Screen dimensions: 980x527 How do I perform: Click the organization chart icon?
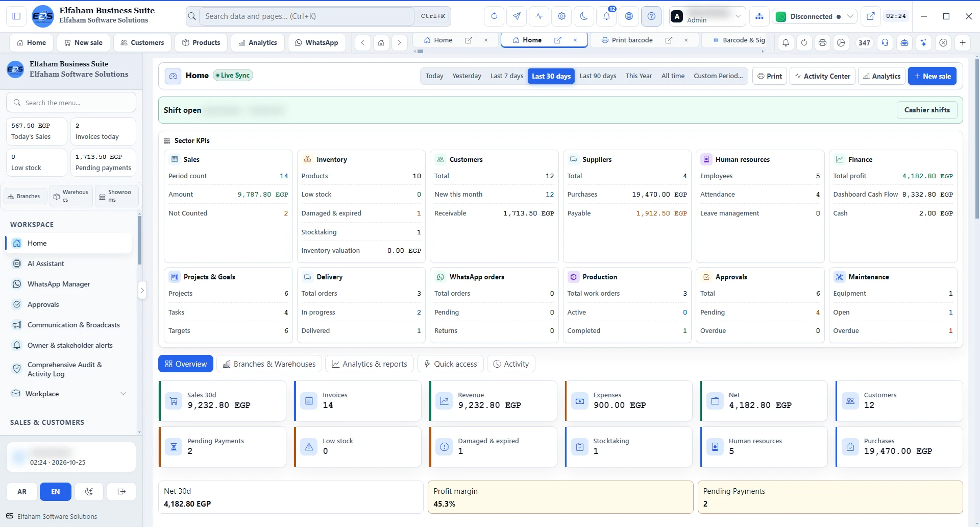(x=759, y=16)
